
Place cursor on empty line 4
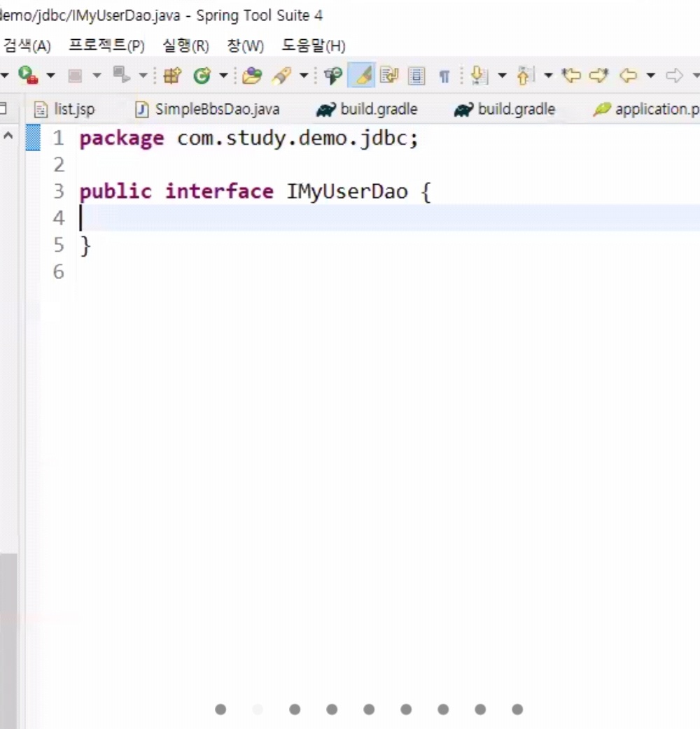tap(388, 218)
